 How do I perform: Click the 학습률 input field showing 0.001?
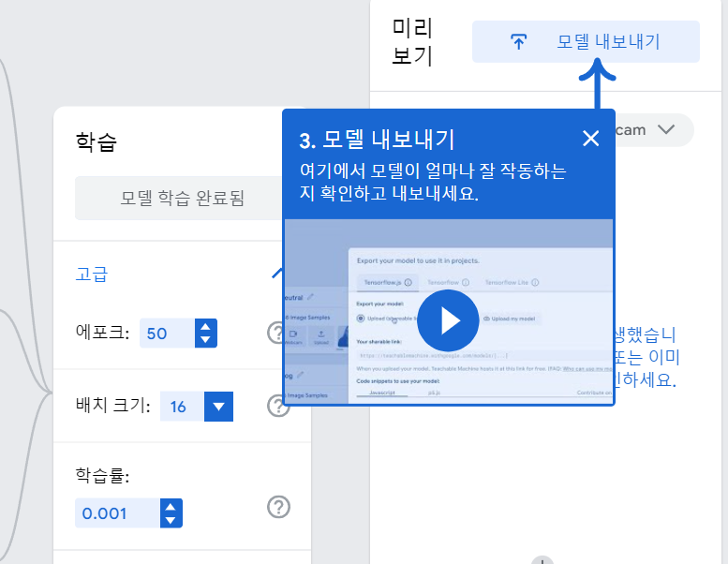pyautogui.click(x=117, y=512)
